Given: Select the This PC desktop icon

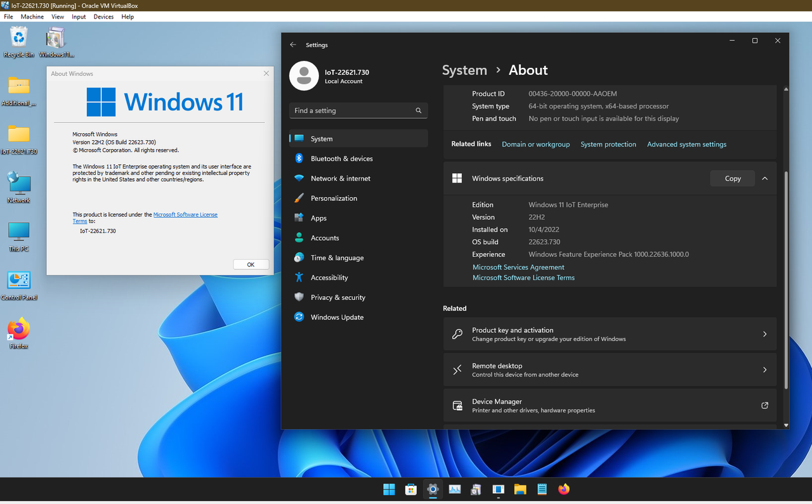Looking at the screenshot, I should pos(19,237).
